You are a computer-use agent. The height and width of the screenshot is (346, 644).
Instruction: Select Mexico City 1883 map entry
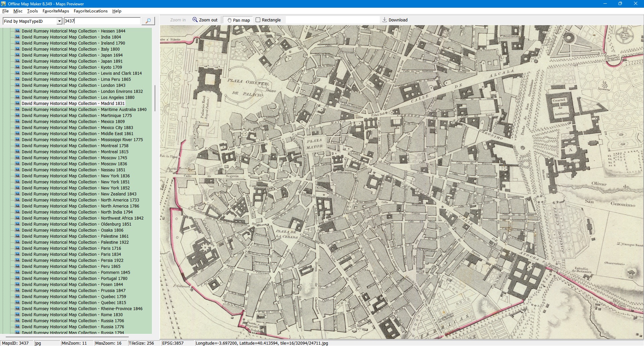(x=77, y=127)
